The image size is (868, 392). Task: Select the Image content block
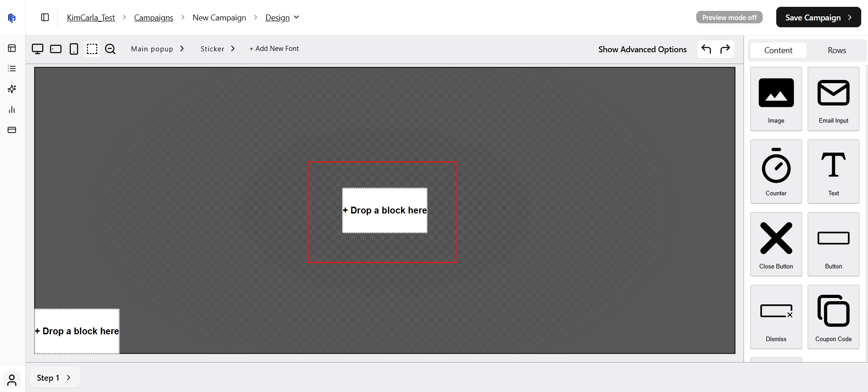(776, 99)
